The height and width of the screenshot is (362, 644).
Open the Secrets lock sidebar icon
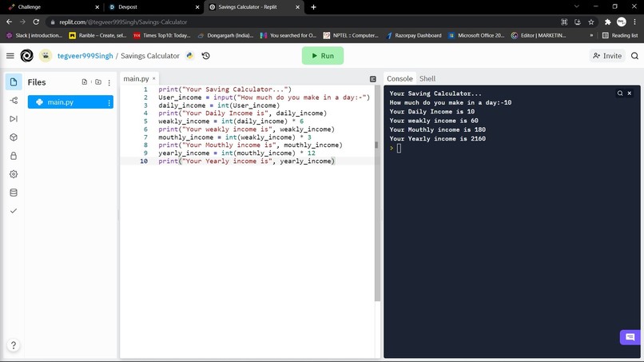[x=14, y=156]
